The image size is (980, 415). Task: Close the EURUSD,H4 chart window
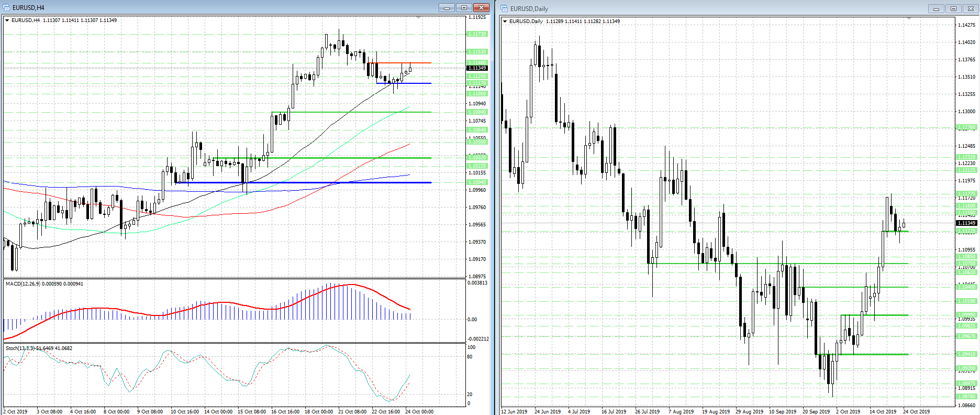pyautogui.click(x=481, y=7)
